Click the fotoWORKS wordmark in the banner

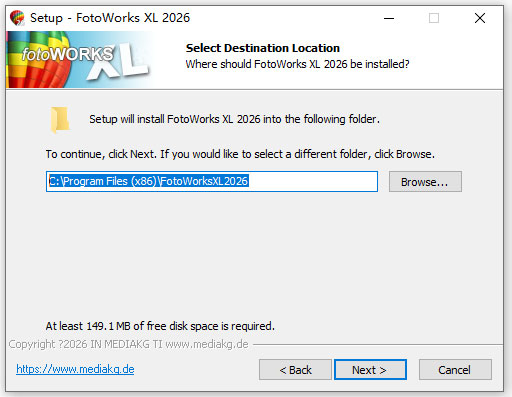(x=68, y=54)
